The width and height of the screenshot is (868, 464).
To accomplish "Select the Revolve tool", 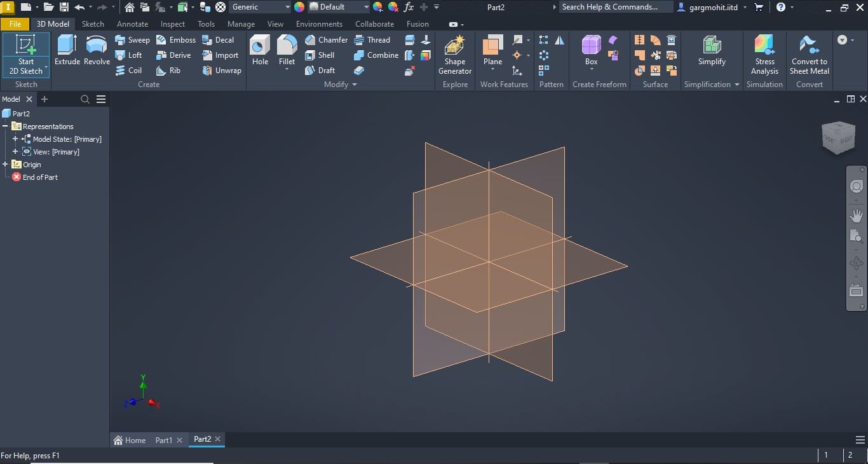I will (x=97, y=51).
